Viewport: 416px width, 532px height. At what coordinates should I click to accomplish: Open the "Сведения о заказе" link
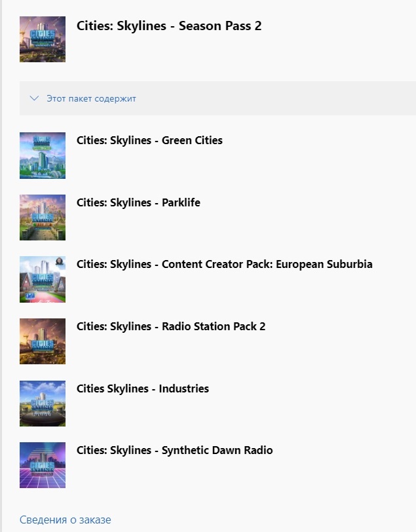pyautogui.click(x=65, y=520)
